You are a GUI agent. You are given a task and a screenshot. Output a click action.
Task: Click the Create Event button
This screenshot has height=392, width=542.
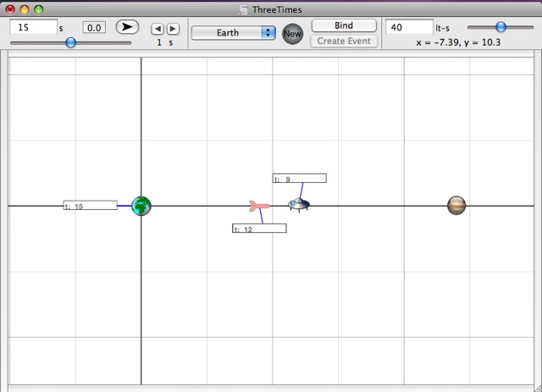click(x=344, y=41)
